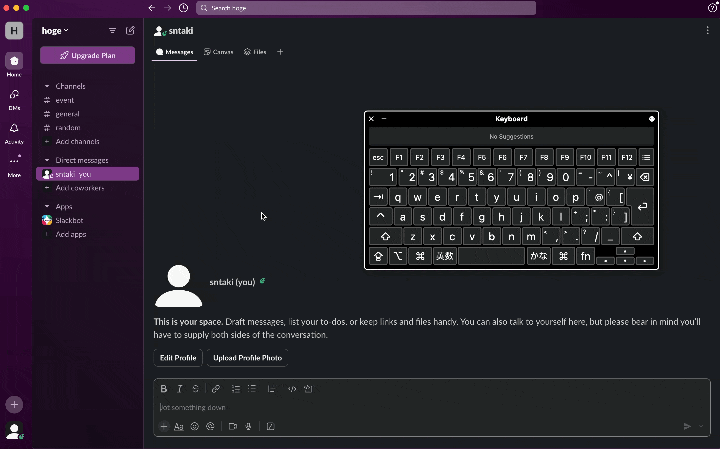Insert a code block in composer

pos(308,389)
